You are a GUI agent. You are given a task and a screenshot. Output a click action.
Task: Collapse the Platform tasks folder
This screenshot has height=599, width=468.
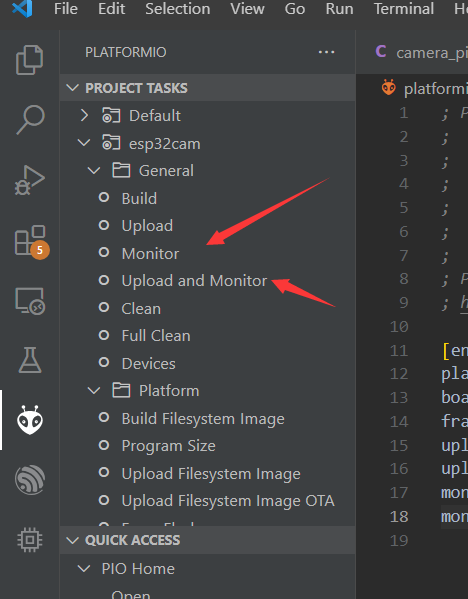[94, 390]
